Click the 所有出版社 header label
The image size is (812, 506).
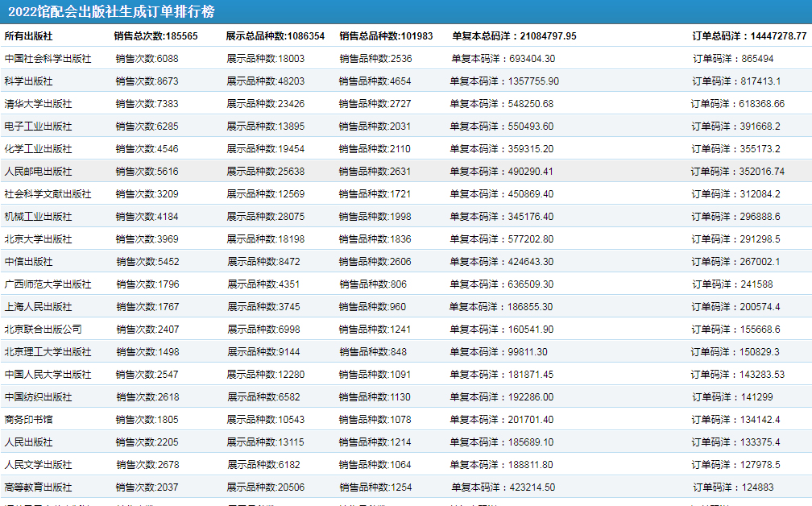(28, 36)
